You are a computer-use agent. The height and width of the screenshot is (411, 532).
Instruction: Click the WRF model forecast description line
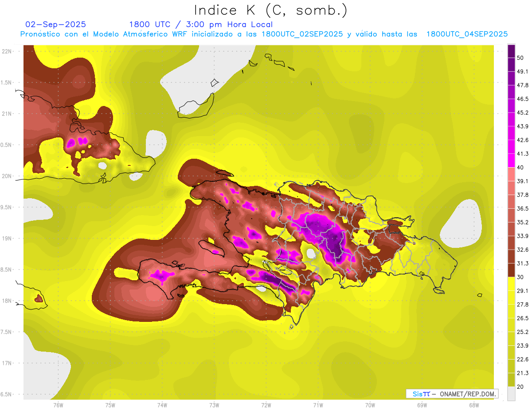(264, 34)
